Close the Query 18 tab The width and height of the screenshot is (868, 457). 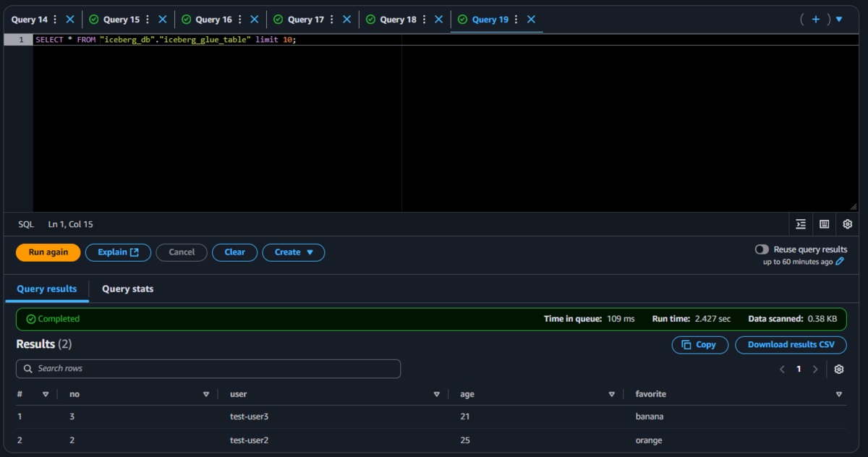(x=438, y=20)
